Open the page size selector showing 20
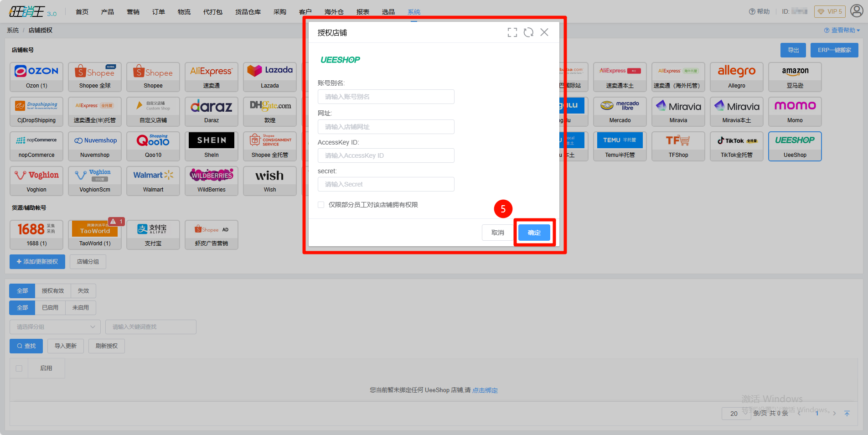The height and width of the screenshot is (435, 868). pyautogui.click(x=736, y=414)
